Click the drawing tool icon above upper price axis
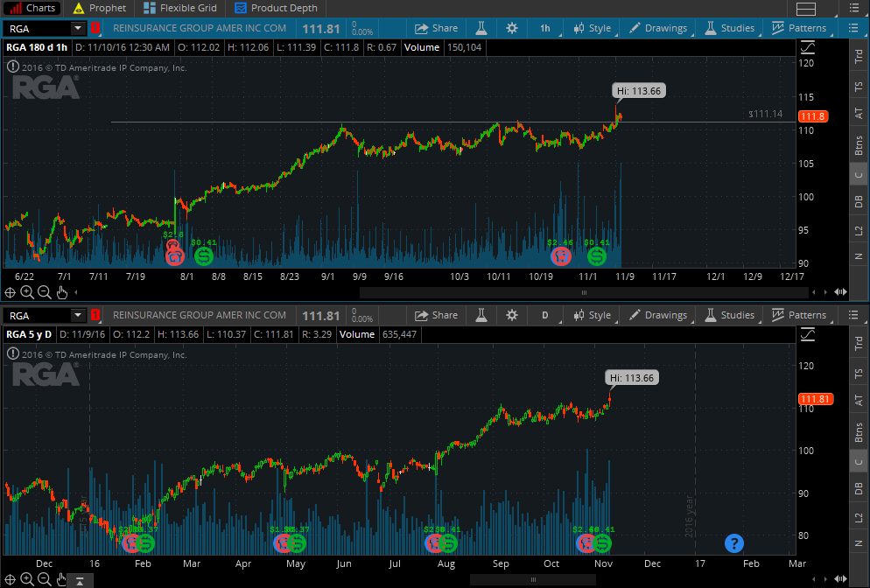 pos(807,47)
